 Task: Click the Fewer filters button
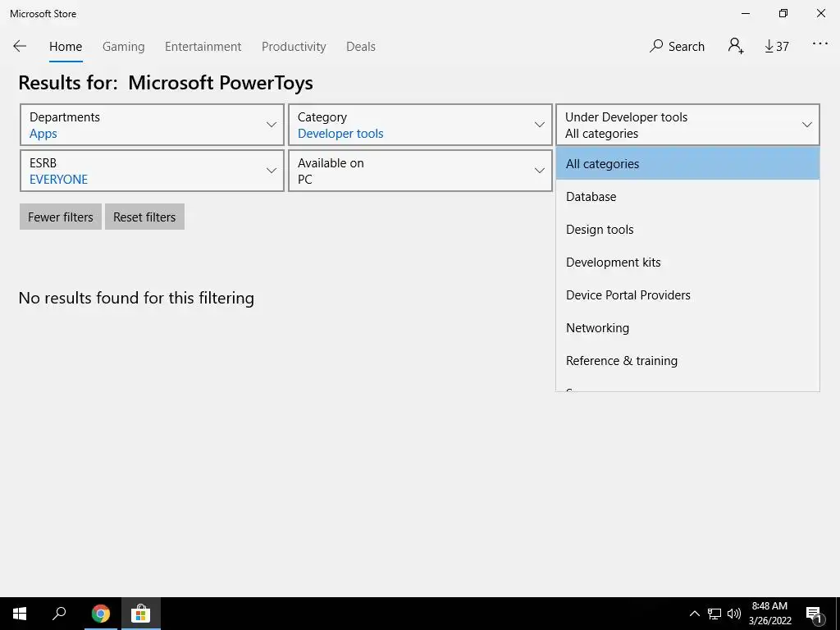click(x=61, y=217)
